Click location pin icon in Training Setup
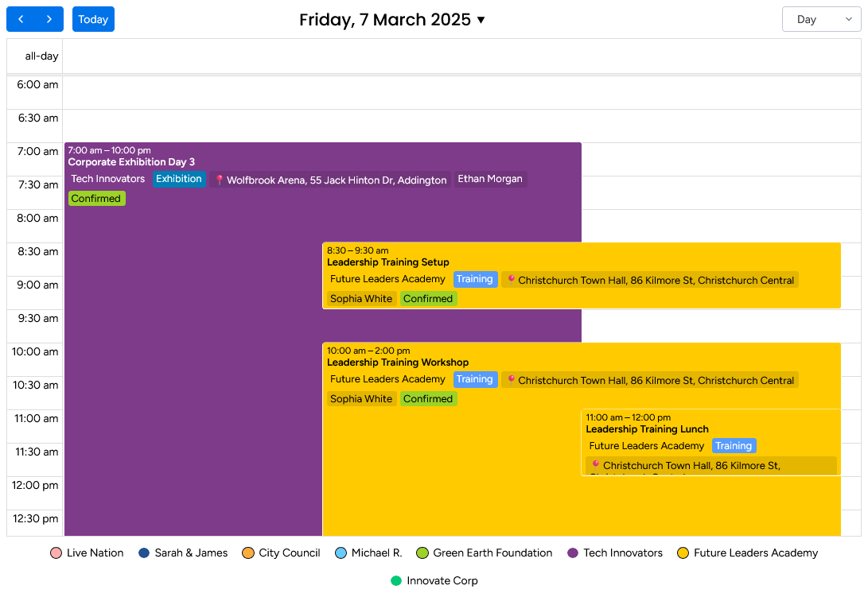The height and width of the screenshot is (601, 868). 511,280
